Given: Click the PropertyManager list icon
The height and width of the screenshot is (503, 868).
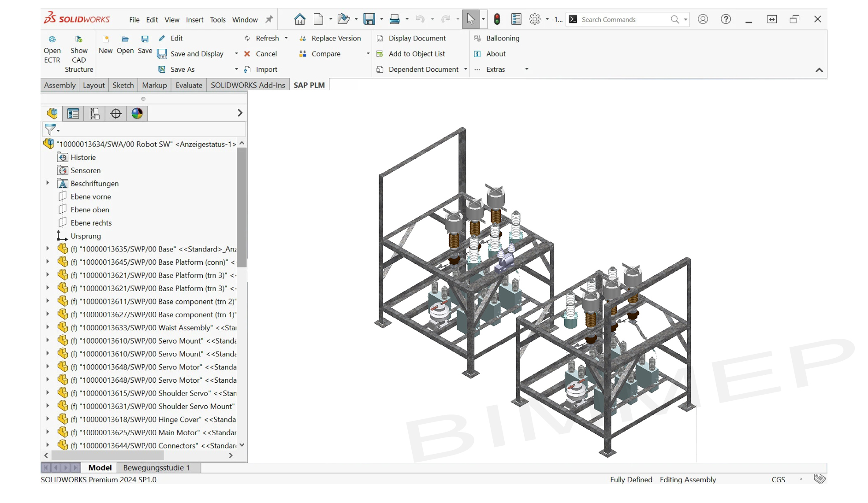Looking at the screenshot, I should [x=73, y=114].
